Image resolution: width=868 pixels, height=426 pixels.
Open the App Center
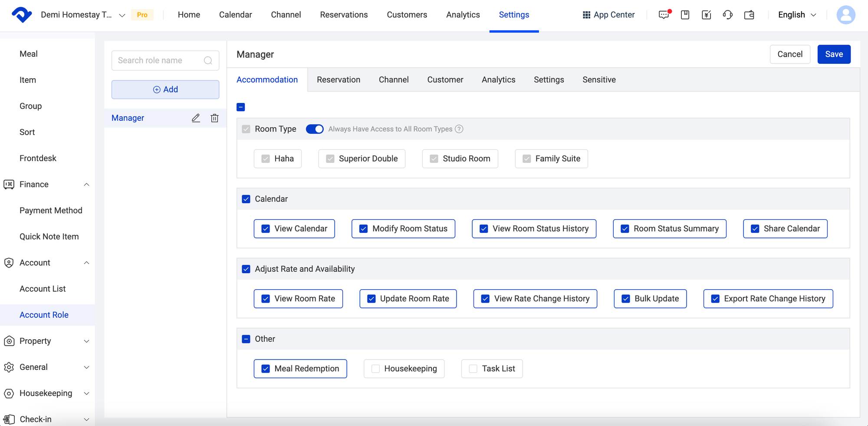[608, 15]
